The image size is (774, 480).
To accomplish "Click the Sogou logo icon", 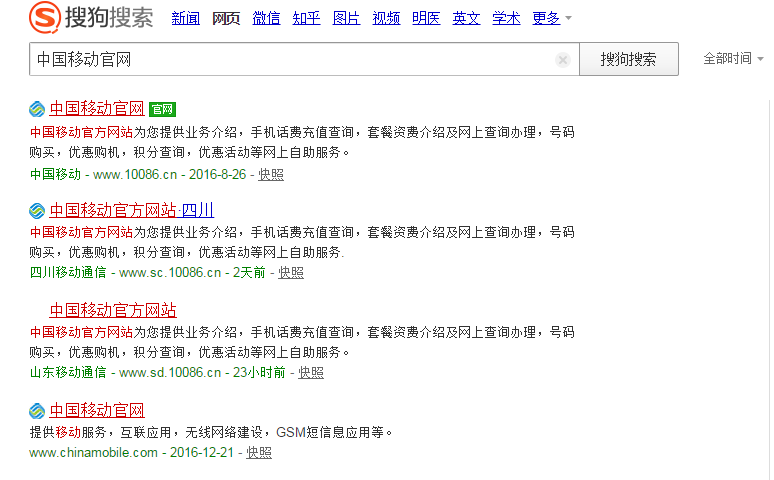I will [44, 17].
